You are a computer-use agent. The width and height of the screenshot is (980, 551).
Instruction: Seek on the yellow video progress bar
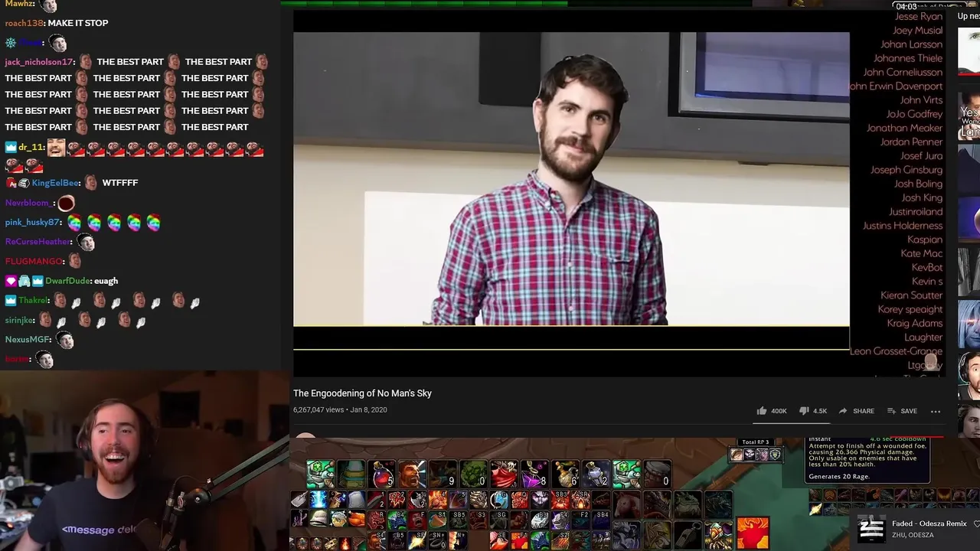point(571,349)
